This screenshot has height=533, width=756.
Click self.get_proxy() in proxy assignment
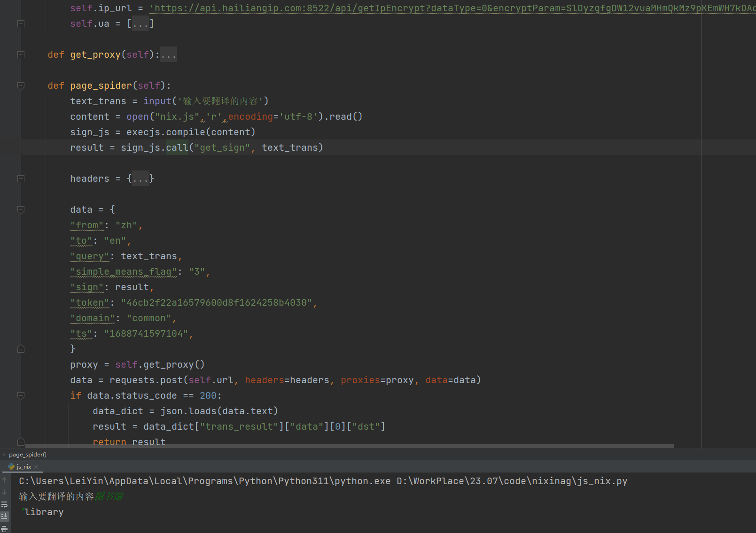(x=160, y=364)
